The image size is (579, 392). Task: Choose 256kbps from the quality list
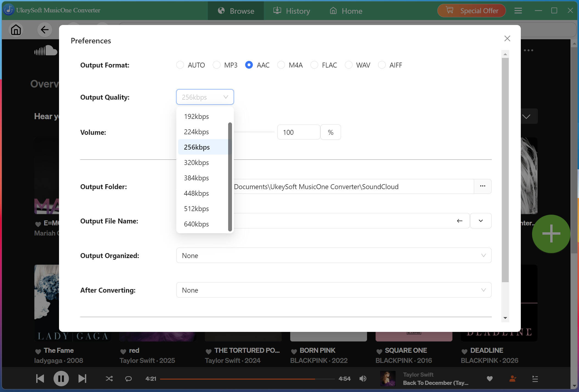pyautogui.click(x=203, y=147)
